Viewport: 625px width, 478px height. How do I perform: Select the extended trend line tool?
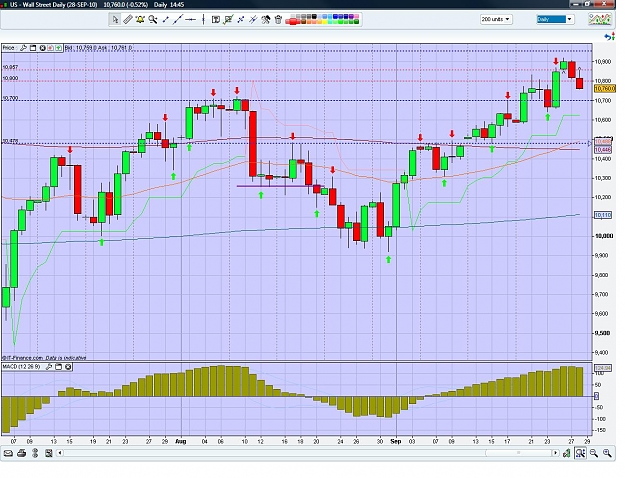[x=178, y=19]
